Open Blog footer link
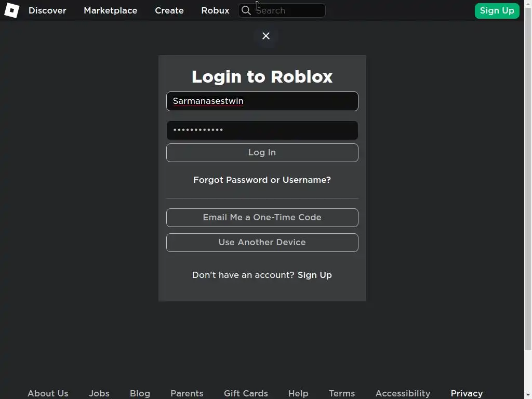 point(140,393)
